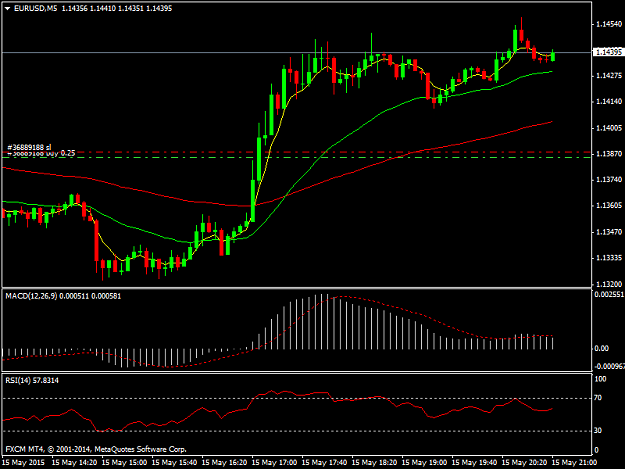The width and height of the screenshot is (625, 469).
Task: Click the 15 May 16:20 time label
Action: pos(224,463)
